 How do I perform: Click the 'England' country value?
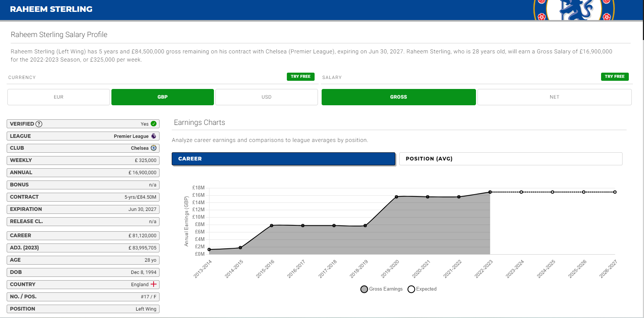140,284
